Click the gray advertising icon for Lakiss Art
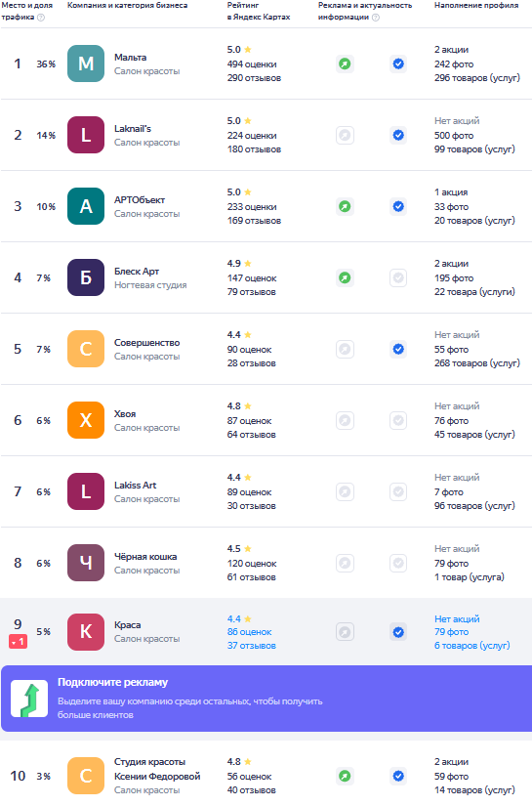 click(x=346, y=492)
